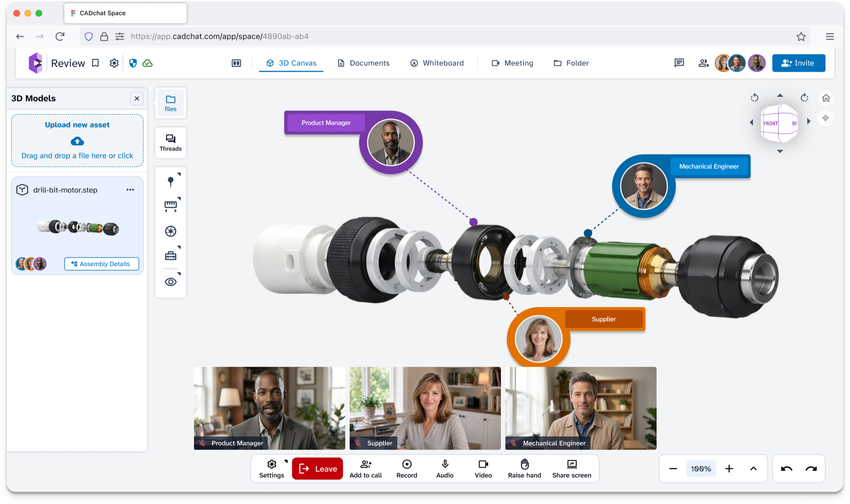Click the pan move icon below home
Viewport: 850px width, 504px height.
click(825, 118)
